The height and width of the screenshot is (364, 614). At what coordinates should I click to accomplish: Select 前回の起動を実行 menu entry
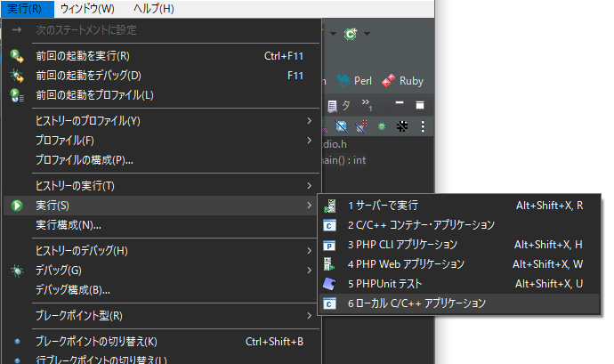coord(83,56)
